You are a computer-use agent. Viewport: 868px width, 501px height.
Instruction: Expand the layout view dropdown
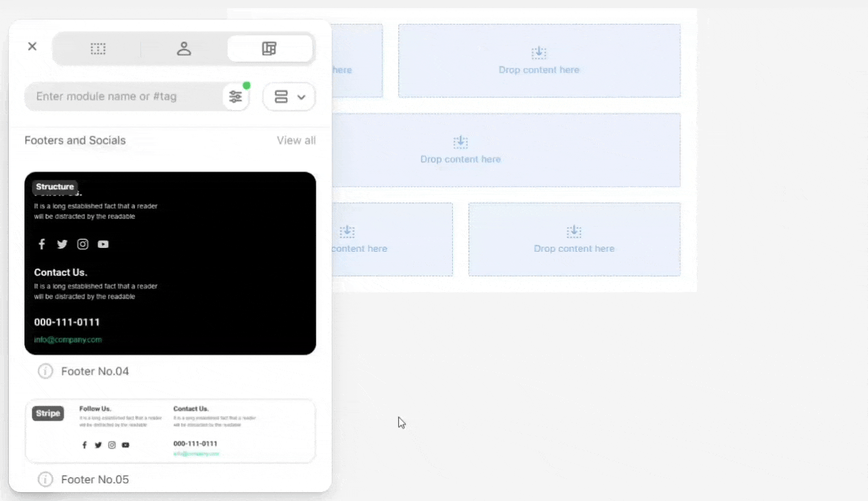point(289,97)
